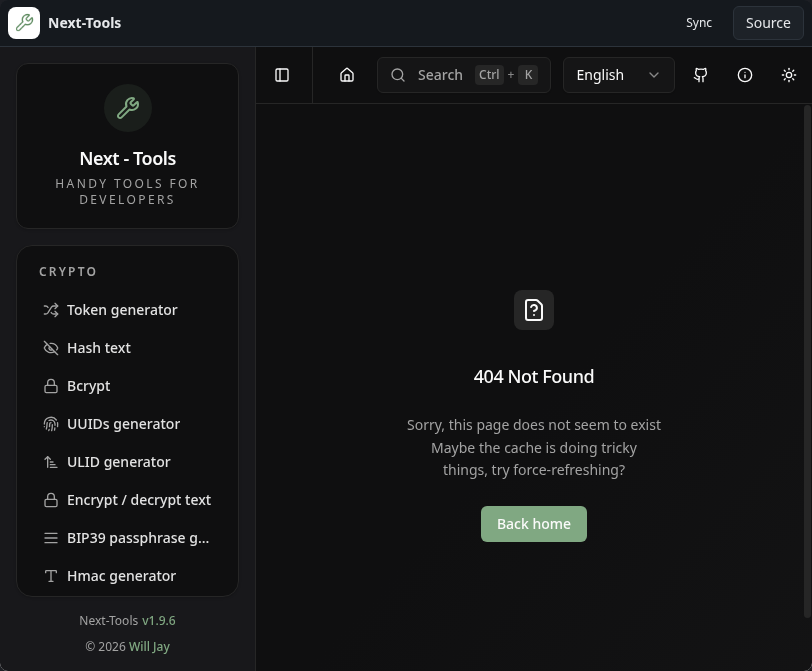Click the Next-Tools wrench logo in header
The height and width of the screenshot is (671, 812).
[x=24, y=23]
